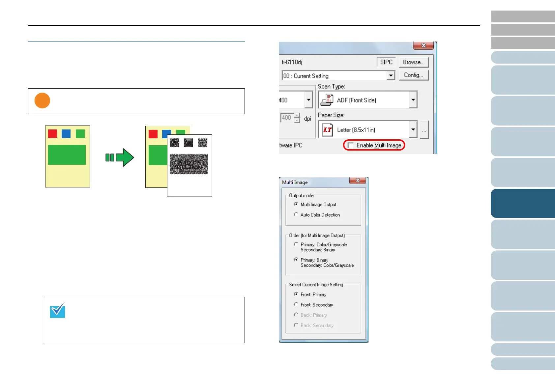Select the Front: Secondary radio button
Viewport: 555px width, 392px height.
click(296, 304)
